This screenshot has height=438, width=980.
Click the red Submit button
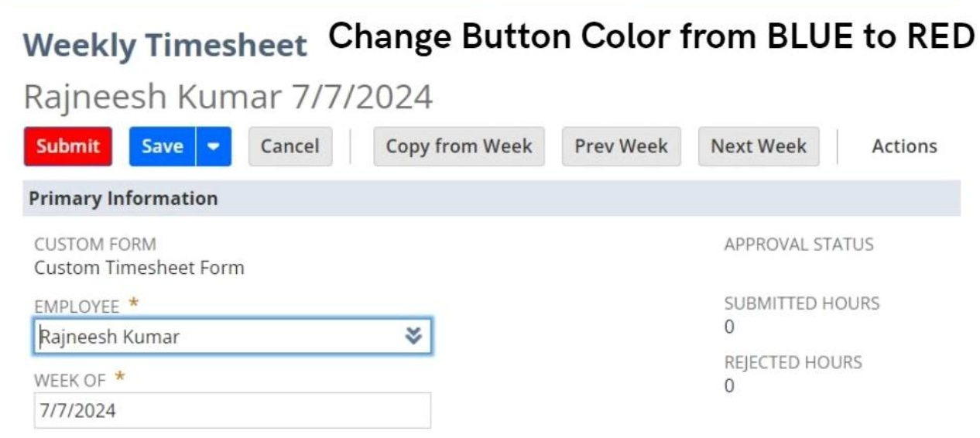pyautogui.click(x=68, y=146)
